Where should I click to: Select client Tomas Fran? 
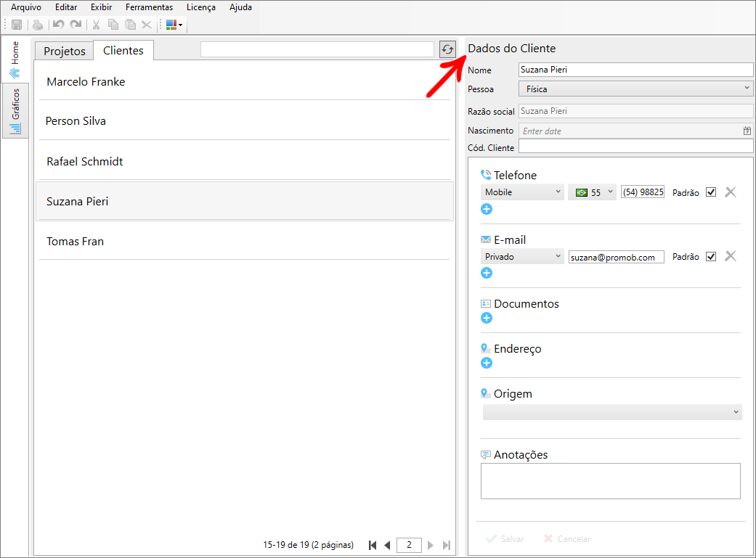click(x=245, y=242)
